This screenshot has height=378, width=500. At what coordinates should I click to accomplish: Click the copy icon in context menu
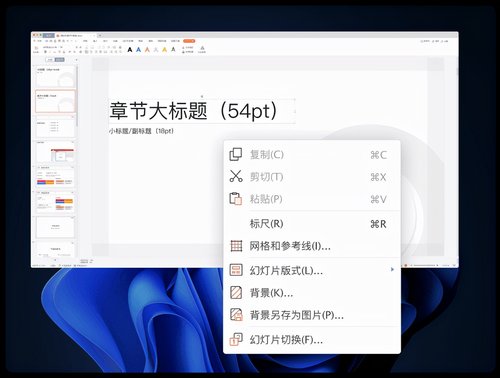pyautogui.click(x=236, y=154)
